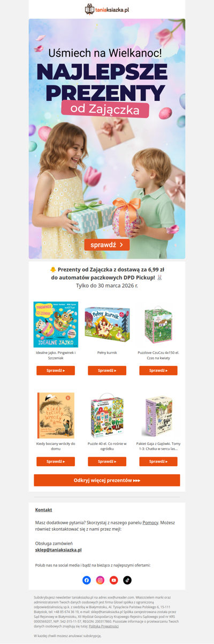The width and height of the screenshot is (214, 644).
Task: Follow the 'Pomocy' help panel link
Action: coord(150,522)
